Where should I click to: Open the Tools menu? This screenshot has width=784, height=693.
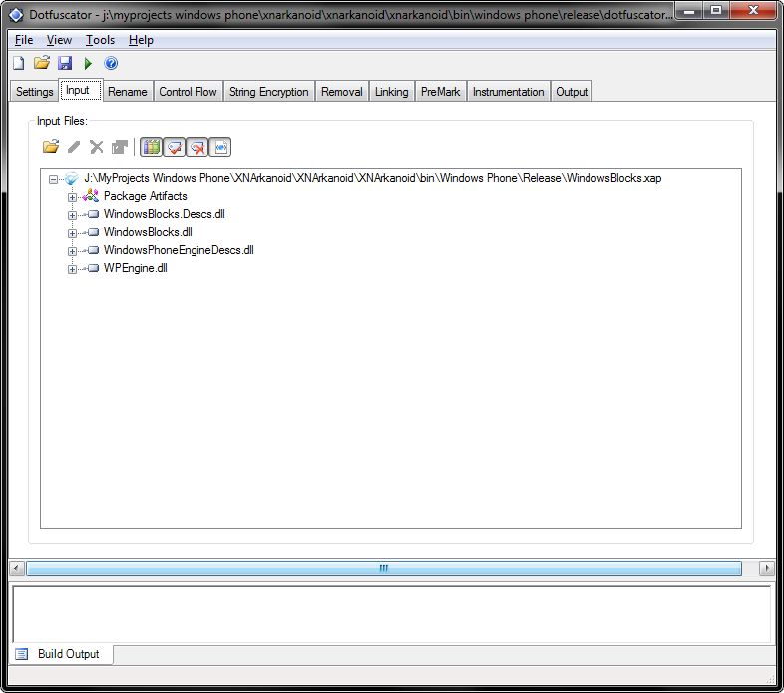(100, 40)
